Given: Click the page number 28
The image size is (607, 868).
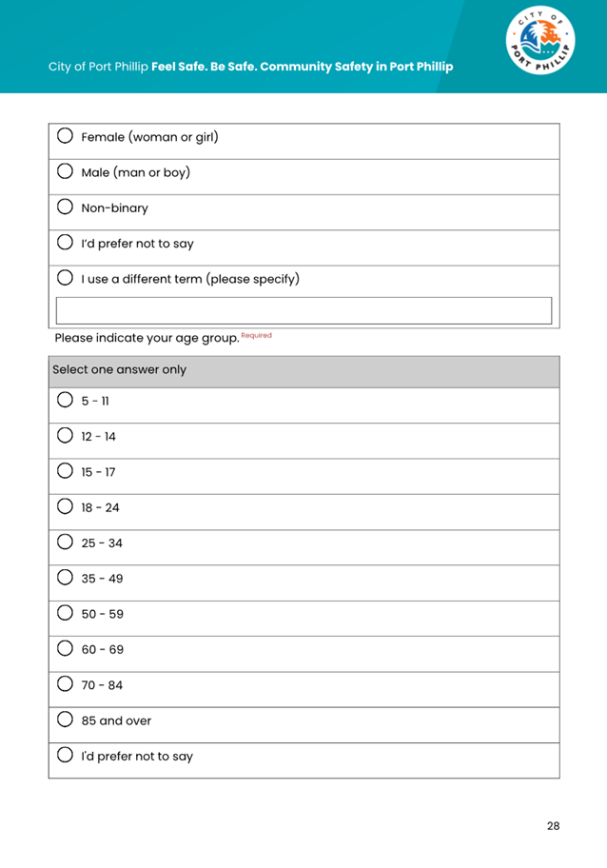Looking at the screenshot, I should (553, 825).
